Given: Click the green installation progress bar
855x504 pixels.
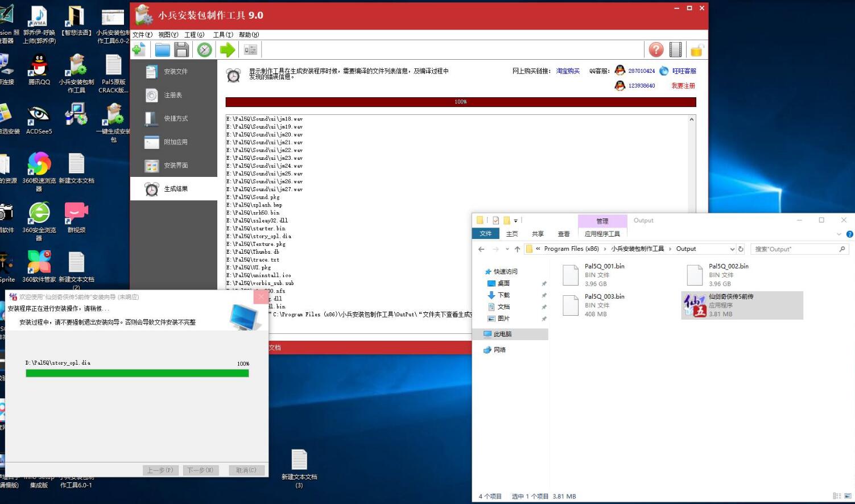Looking at the screenshot, I should [137, 373].
